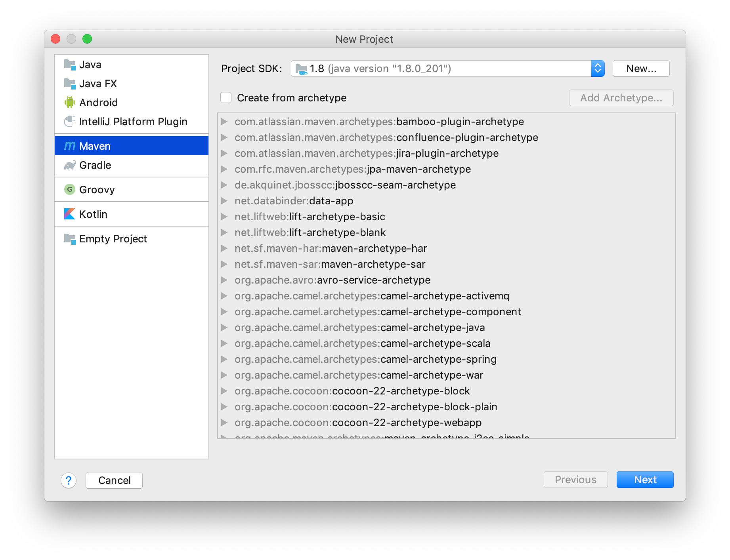Expand jbosscc-seam-archetype node

[x=224, y=185]
